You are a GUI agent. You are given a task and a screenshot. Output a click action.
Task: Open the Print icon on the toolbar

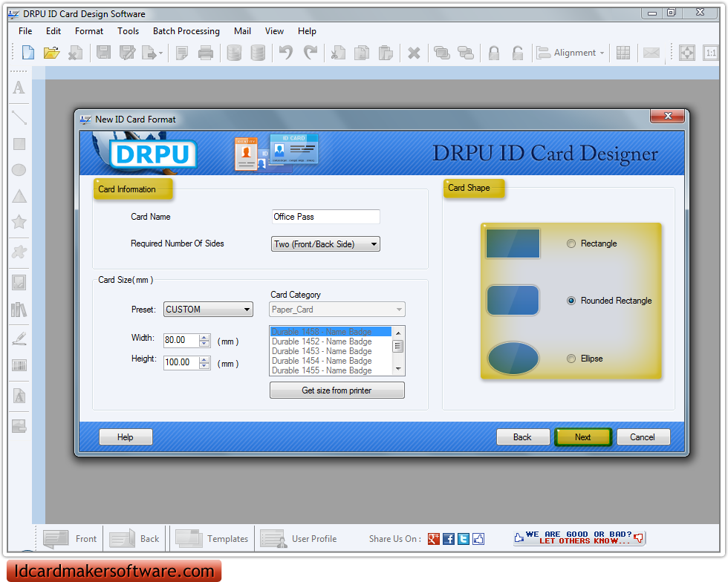(204, 53)
